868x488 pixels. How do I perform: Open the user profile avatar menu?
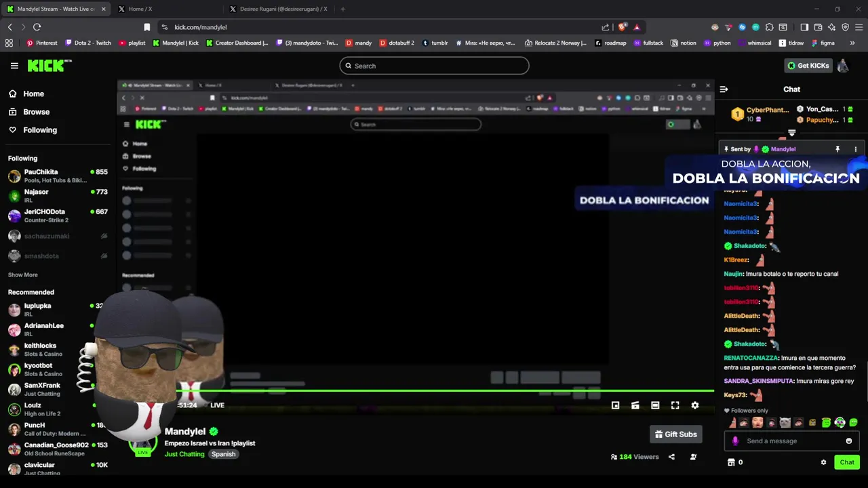[x=843, y=66]
